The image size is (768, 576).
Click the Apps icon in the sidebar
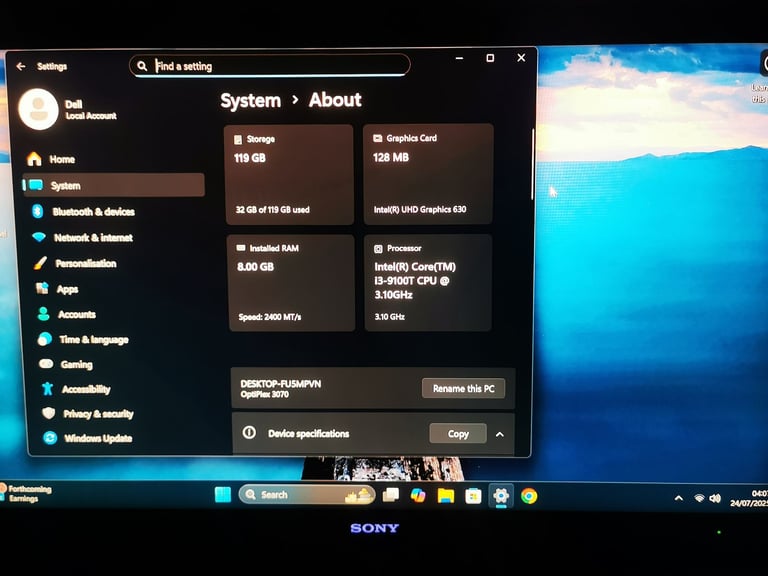(42, 288)
